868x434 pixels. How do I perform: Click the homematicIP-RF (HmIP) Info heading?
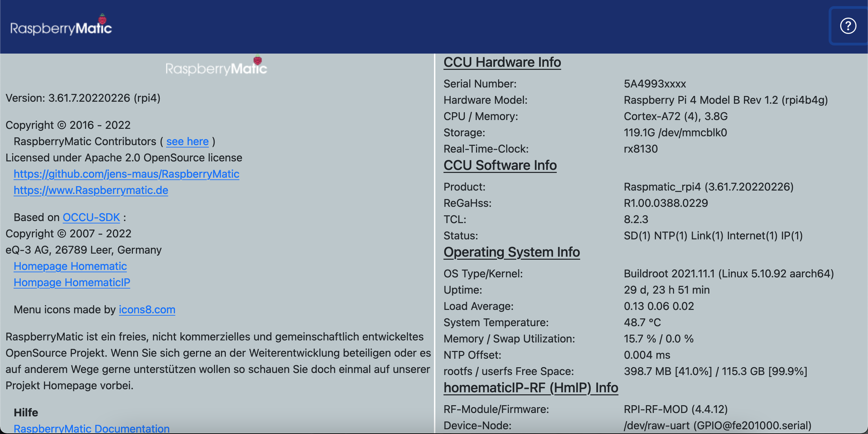[x=531, y=388]
